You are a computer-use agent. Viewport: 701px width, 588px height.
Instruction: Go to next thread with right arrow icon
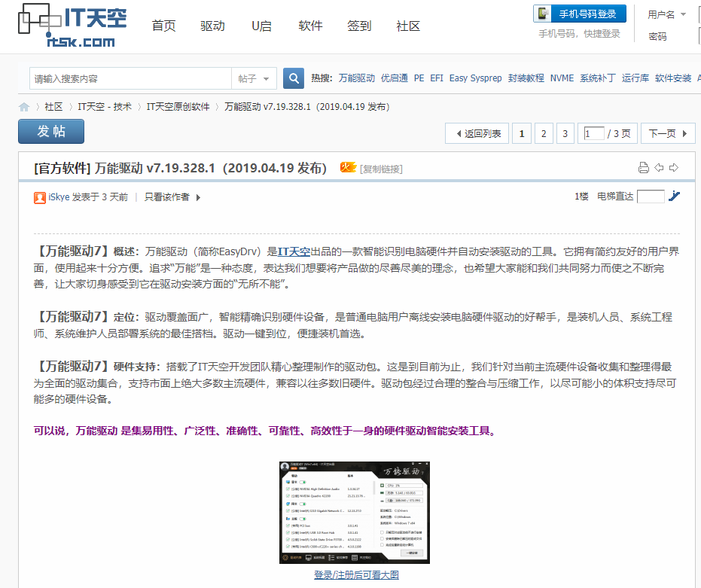[674, 168]
